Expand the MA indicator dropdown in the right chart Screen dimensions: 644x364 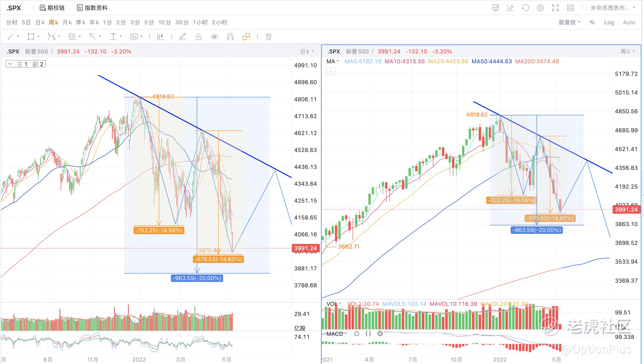333,61
